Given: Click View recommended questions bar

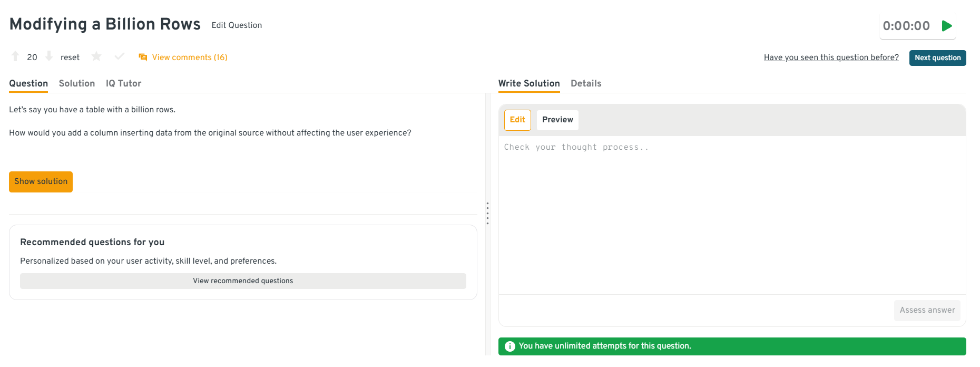Looking at the screenshot, I should [243, 281].
